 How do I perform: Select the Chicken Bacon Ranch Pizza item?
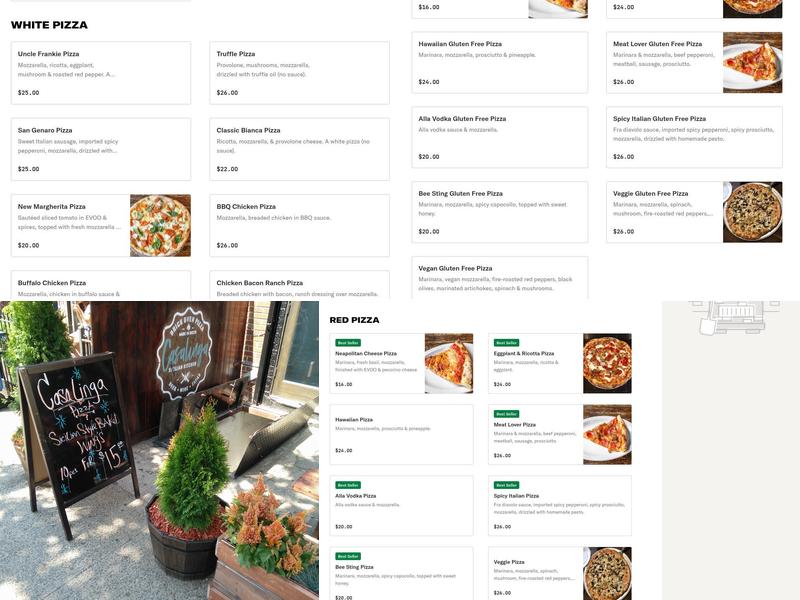299,285
